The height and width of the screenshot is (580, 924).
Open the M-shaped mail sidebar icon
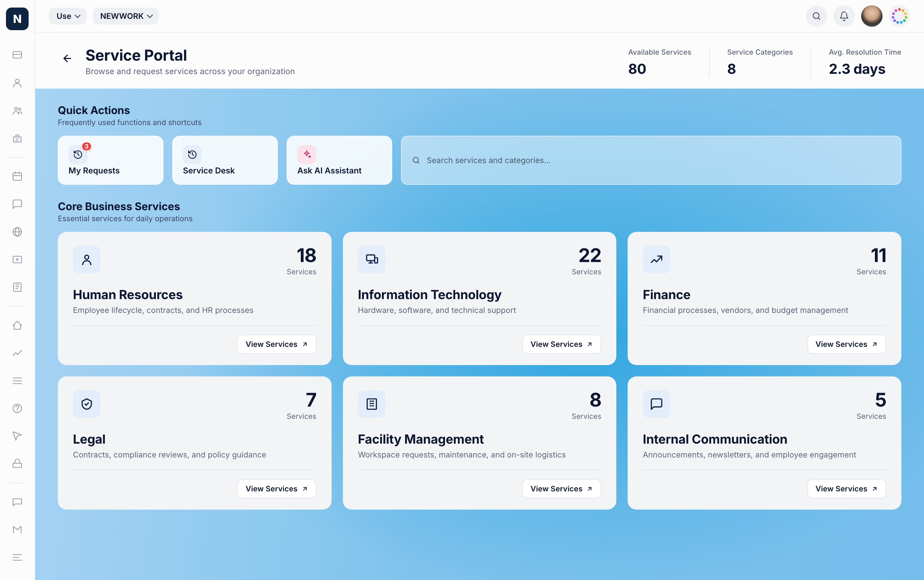(x=17, y=530)
